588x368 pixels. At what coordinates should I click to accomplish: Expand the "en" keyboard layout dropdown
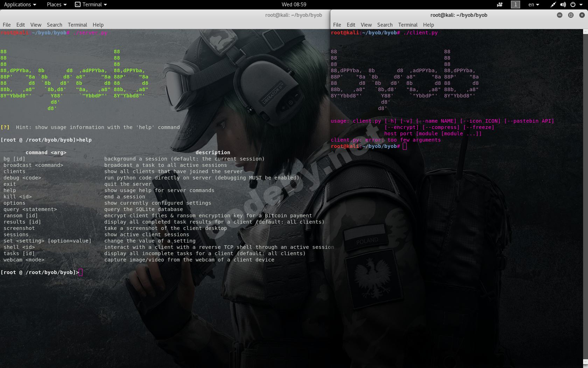(x=533, y=5)
